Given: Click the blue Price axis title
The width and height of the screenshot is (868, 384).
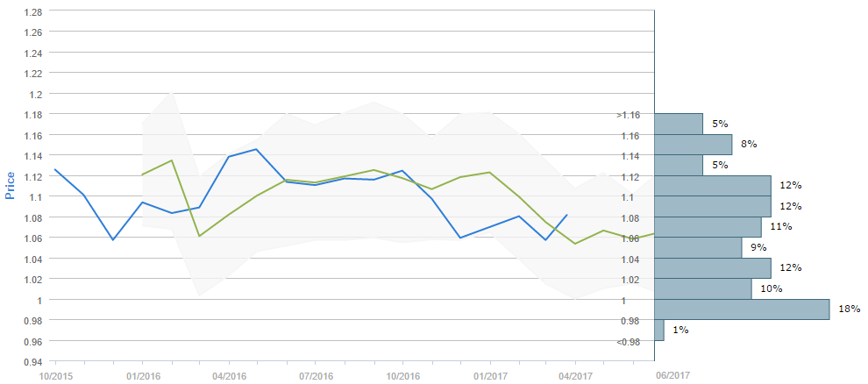Looking at the screenshot, I should pyautogui.click(x=11, y=186).
